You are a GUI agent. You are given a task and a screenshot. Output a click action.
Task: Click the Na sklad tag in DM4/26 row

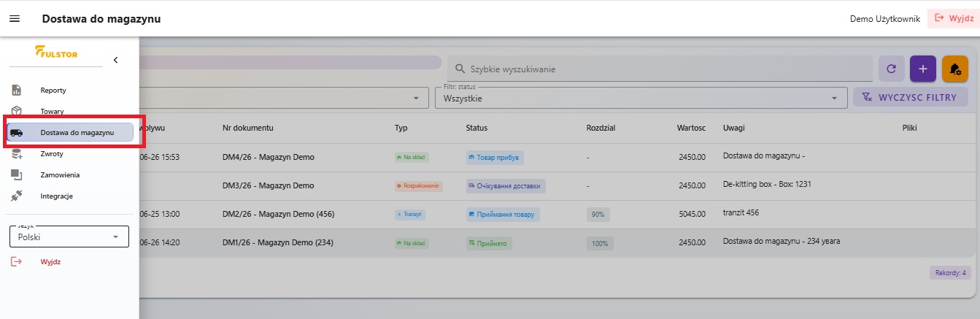[x=412, y=157]
